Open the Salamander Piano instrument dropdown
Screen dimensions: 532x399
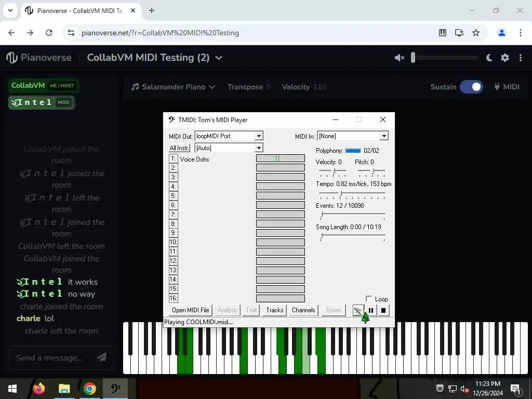[x=174, y=87]
